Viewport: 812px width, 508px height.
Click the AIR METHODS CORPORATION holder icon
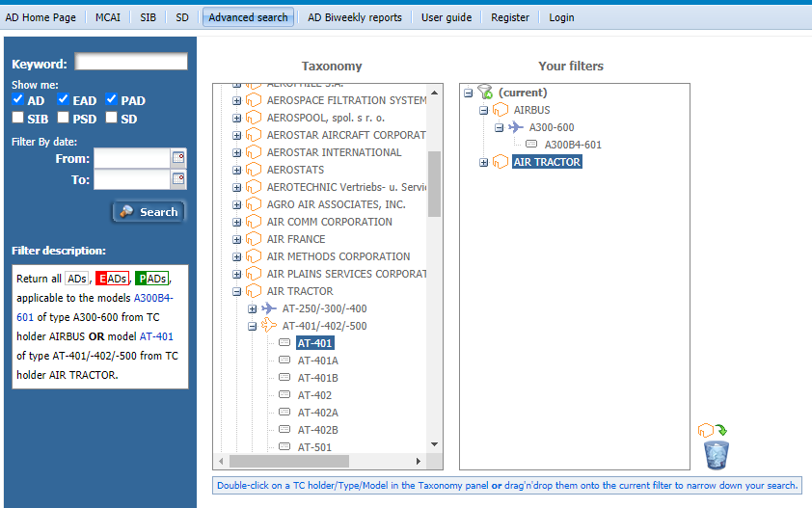(x=254, y=256)
